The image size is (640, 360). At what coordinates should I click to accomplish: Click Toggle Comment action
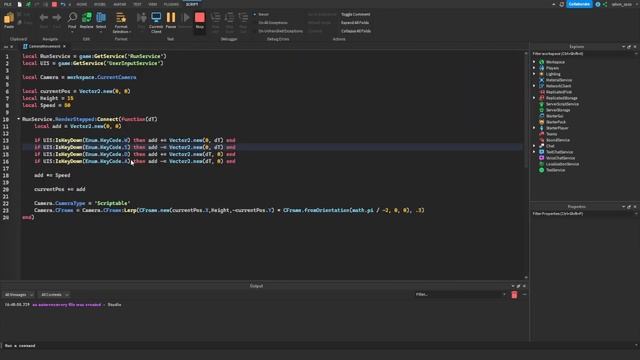coord(356,14)
